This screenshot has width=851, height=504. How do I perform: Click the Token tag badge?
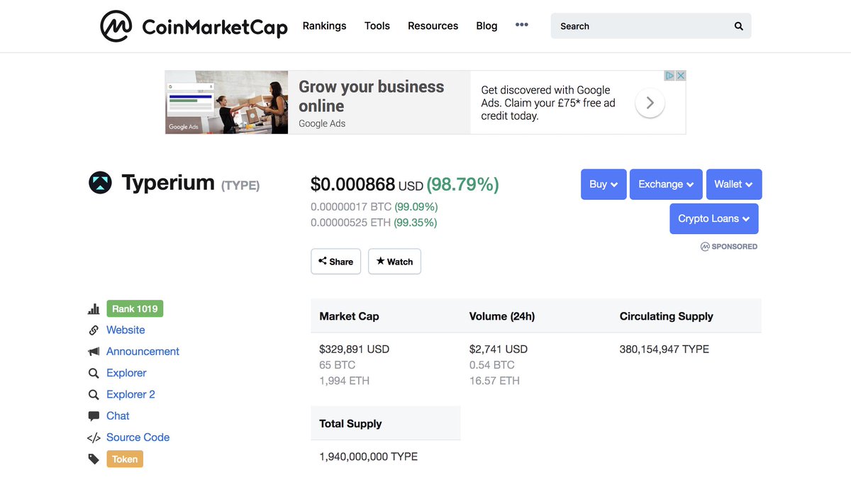point(125,459)
